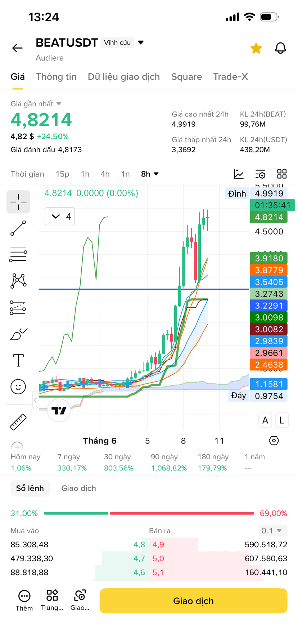Viewport: 298px width, 644px height.
Task: Tap the 3.2291 blue price label
Action: 269,306
